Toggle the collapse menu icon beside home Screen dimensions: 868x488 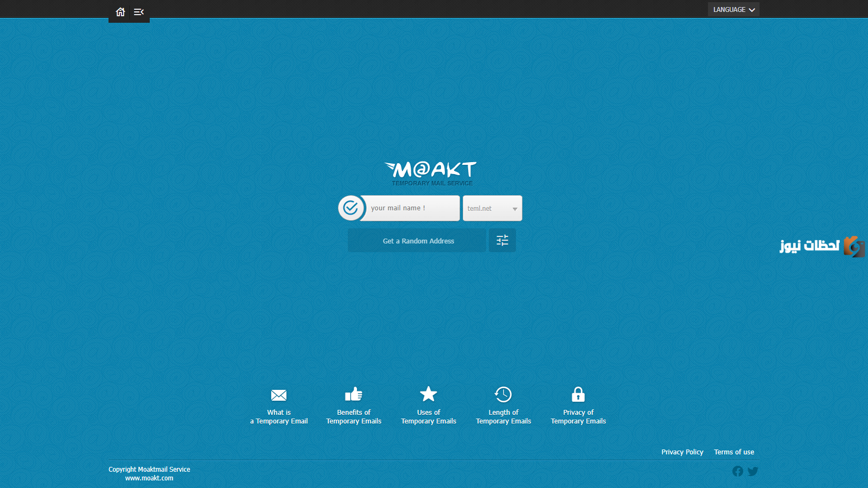pos(139,11)
